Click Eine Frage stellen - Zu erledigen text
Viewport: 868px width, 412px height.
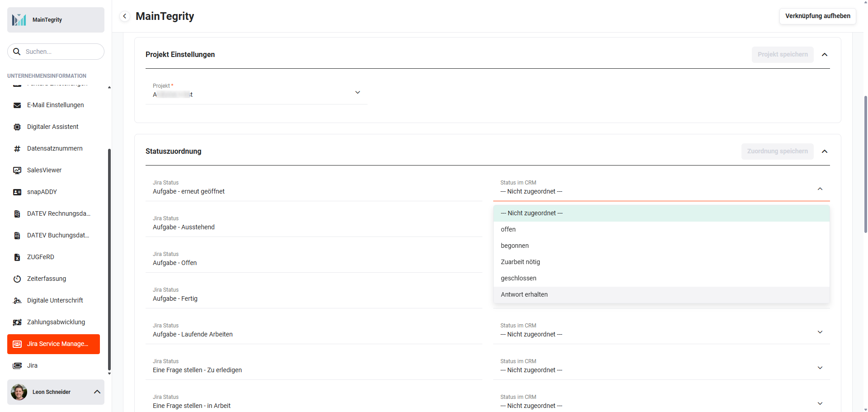197,370
